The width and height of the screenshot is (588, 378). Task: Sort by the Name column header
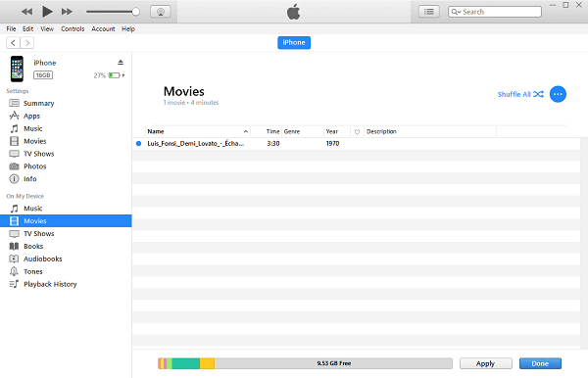point(198,131)
